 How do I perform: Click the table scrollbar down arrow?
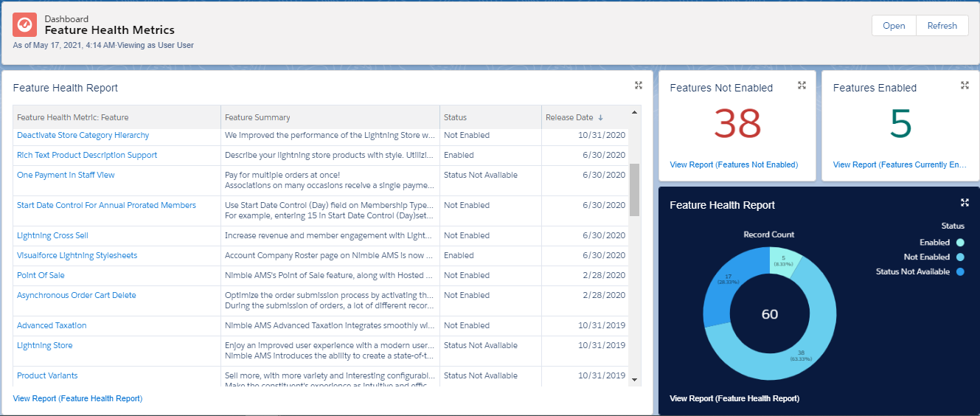coord(634,379)
